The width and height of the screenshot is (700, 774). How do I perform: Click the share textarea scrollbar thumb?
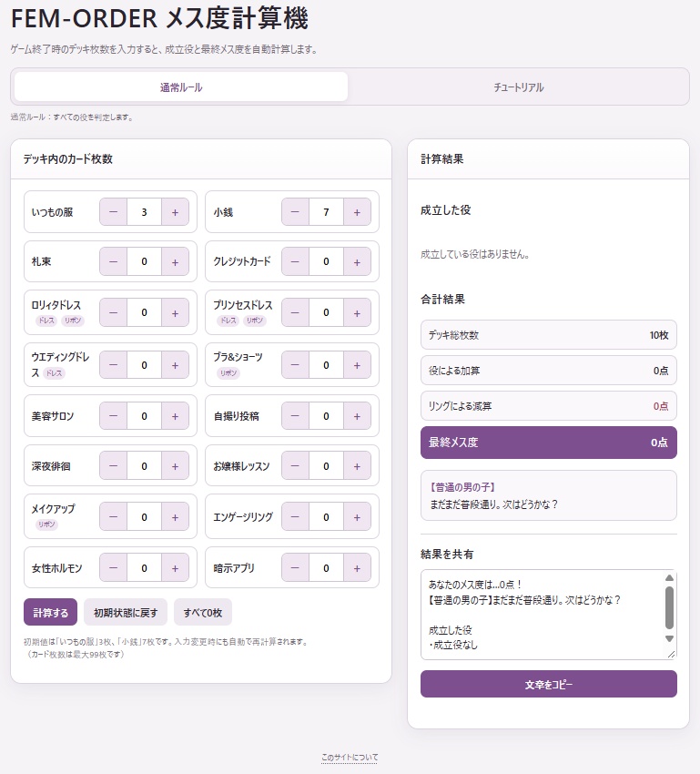click(669, 607)
